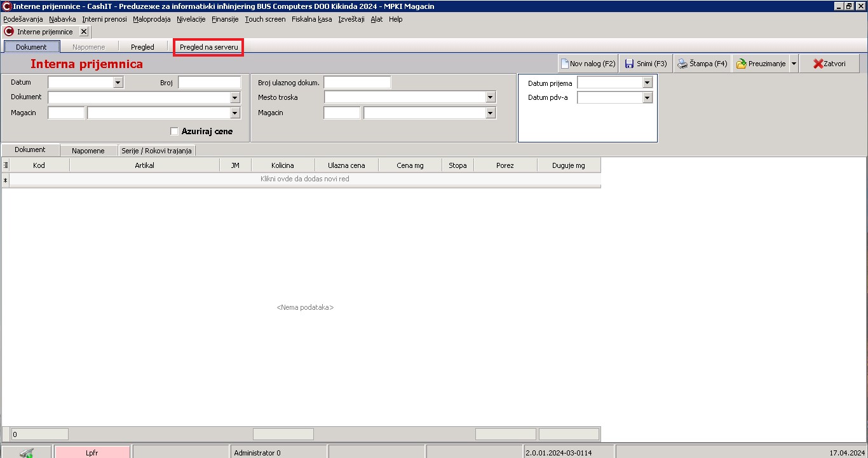Click Administrator 0 in the status bar
The image size is (868, 458).
point(257,453)
